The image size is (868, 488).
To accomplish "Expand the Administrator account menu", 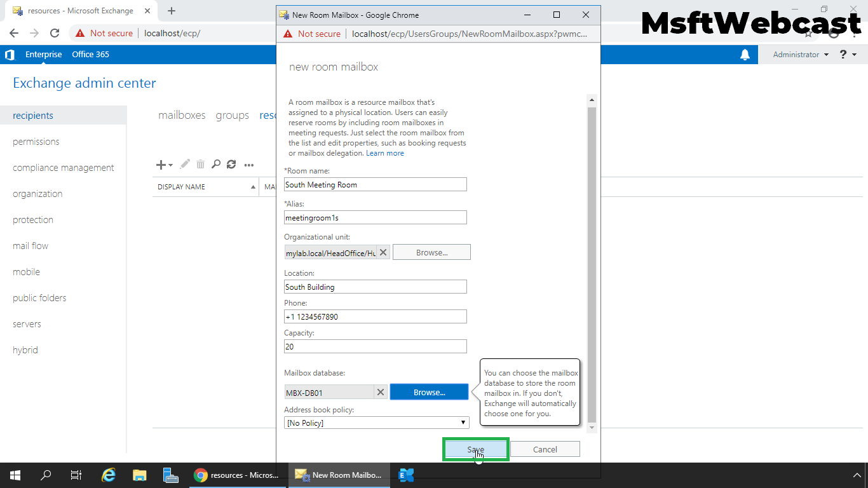I will 799,54.
